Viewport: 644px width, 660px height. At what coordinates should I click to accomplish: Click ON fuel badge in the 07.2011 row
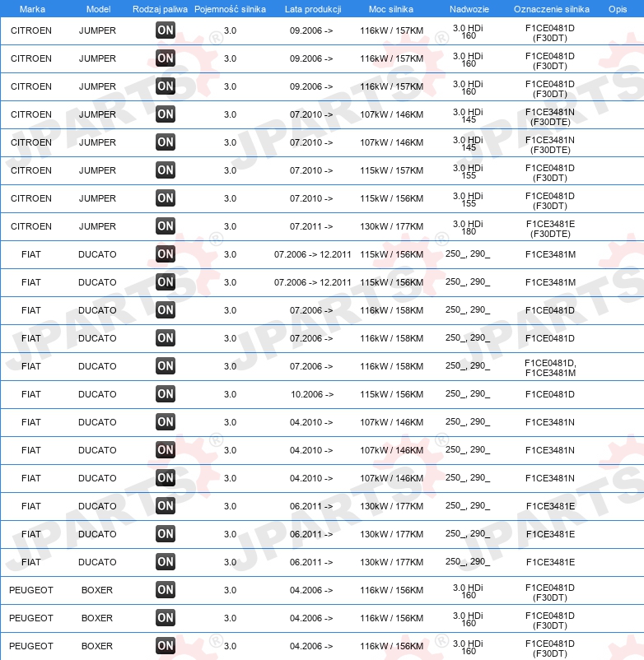pyautogui.click(x=165, y=226)
